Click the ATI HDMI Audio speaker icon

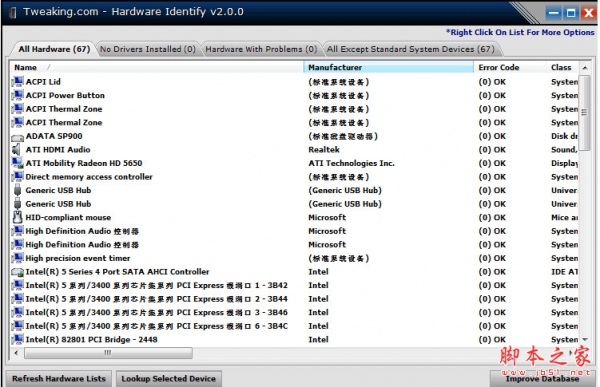coord(16,150)
